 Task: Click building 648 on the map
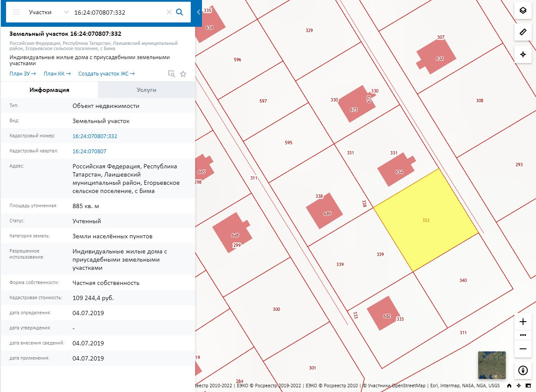(232, 232)
